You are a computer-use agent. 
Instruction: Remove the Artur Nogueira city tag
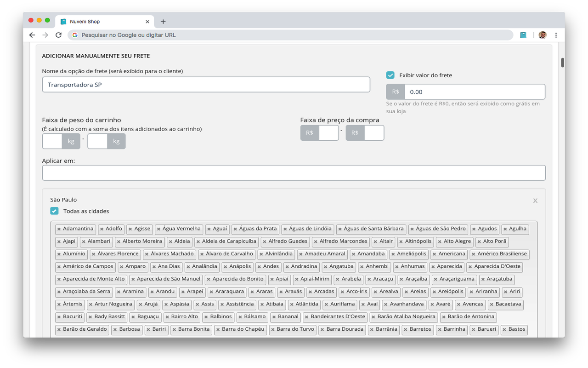pyautogui.click(x=90, y=304)
